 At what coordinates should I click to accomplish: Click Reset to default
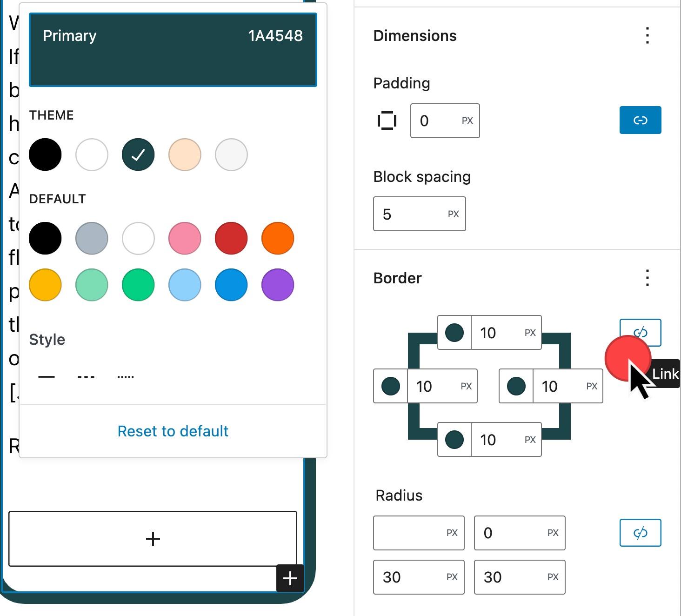(173, 431)
